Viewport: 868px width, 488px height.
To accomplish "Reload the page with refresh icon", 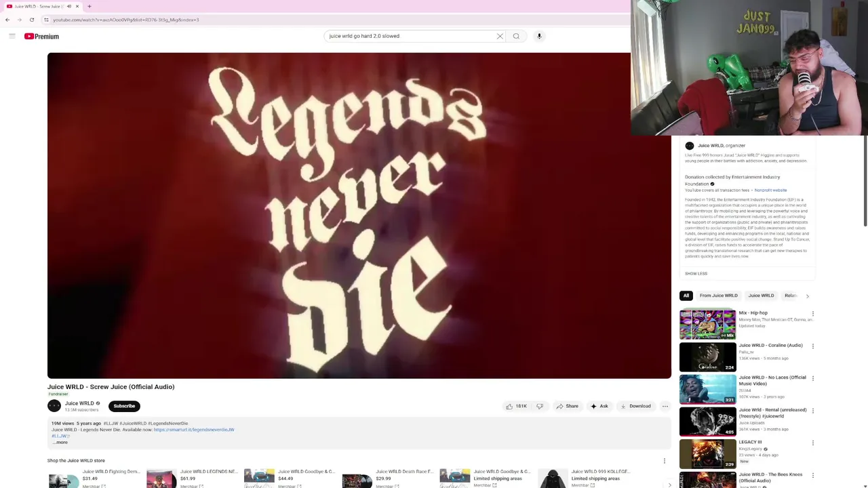I will tap(31, 20).
